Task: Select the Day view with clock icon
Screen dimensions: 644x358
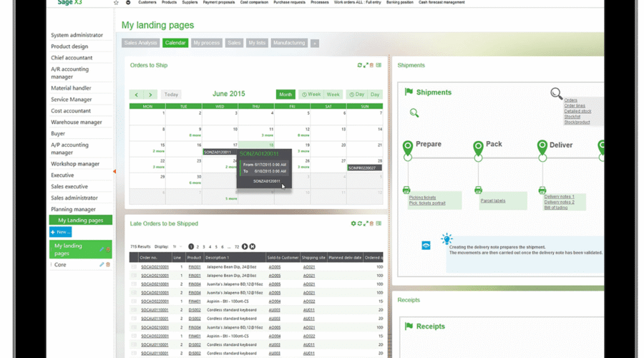Action: pyautogui.click(x=356, y=95)
